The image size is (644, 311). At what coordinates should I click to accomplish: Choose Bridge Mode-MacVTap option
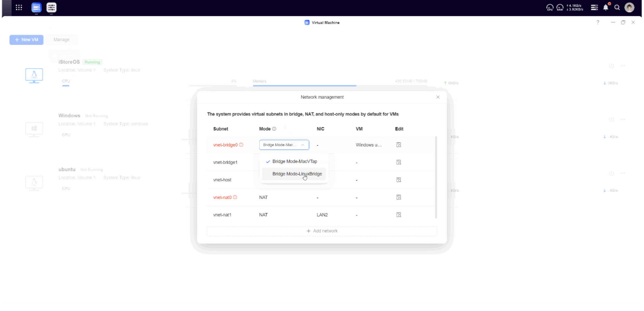tap(294, 161)
